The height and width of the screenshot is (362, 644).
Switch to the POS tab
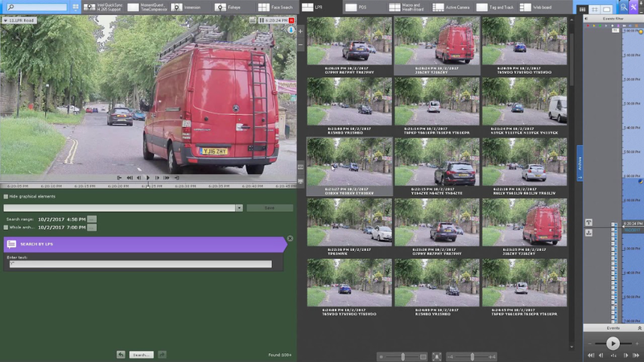tap(354, 7)
